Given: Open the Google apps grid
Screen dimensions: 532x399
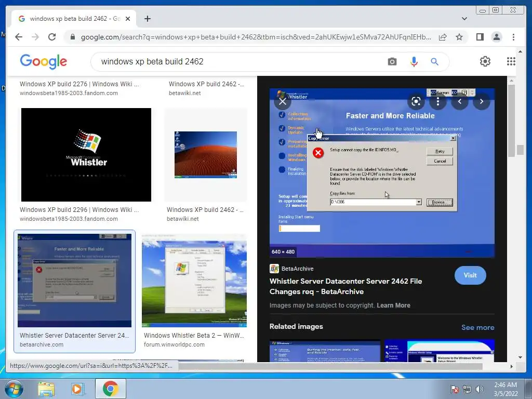Looking at the screenshot, I should (511, 61).
